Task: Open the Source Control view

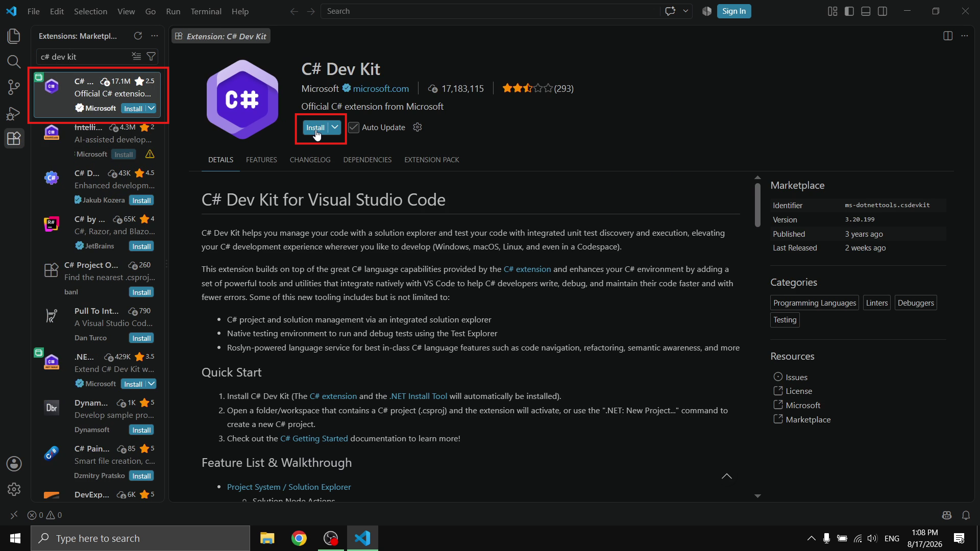Action: (x=14, y=87)
